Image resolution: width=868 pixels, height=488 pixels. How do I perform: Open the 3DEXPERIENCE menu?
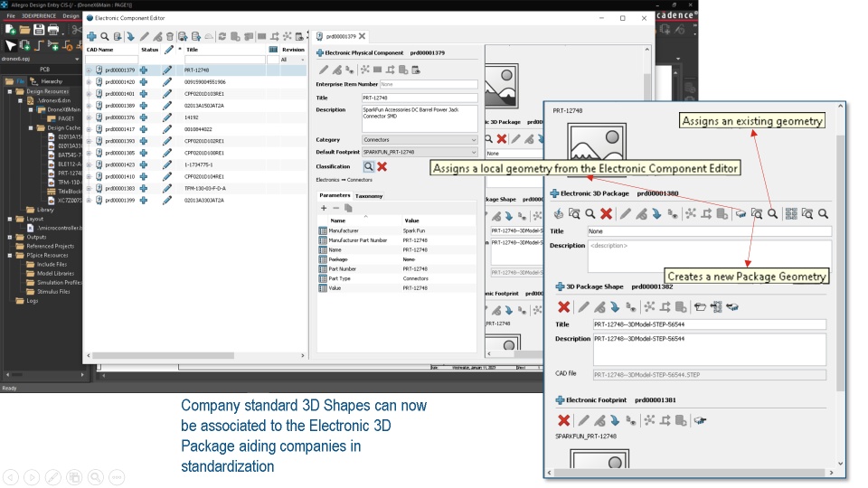pyautogui.click(x=39, y=16)
